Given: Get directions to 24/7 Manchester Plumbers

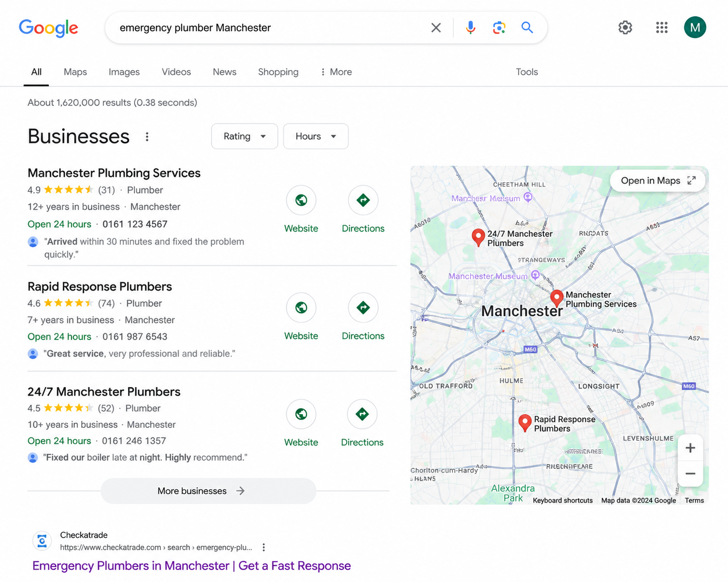Looking at the screenshot, I should [x=362, y=414].
